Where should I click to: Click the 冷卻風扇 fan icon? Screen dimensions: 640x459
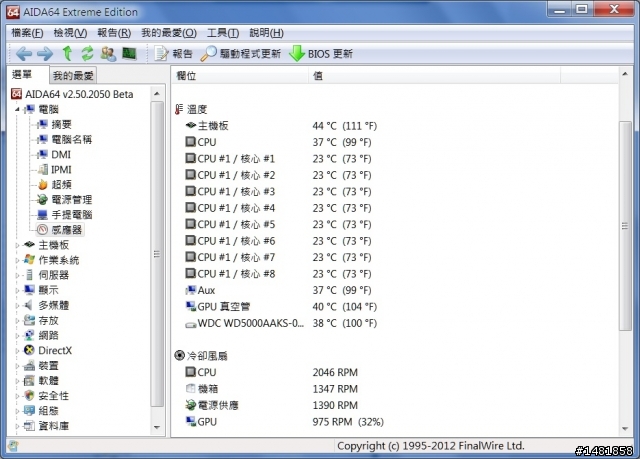pos(179,355)
